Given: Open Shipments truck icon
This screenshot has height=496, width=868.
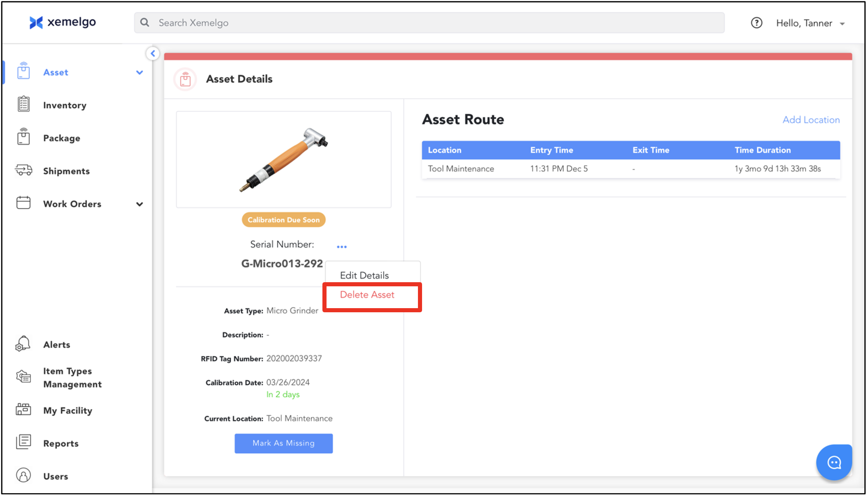Looking at the screenshot, I should coord(23,170).
